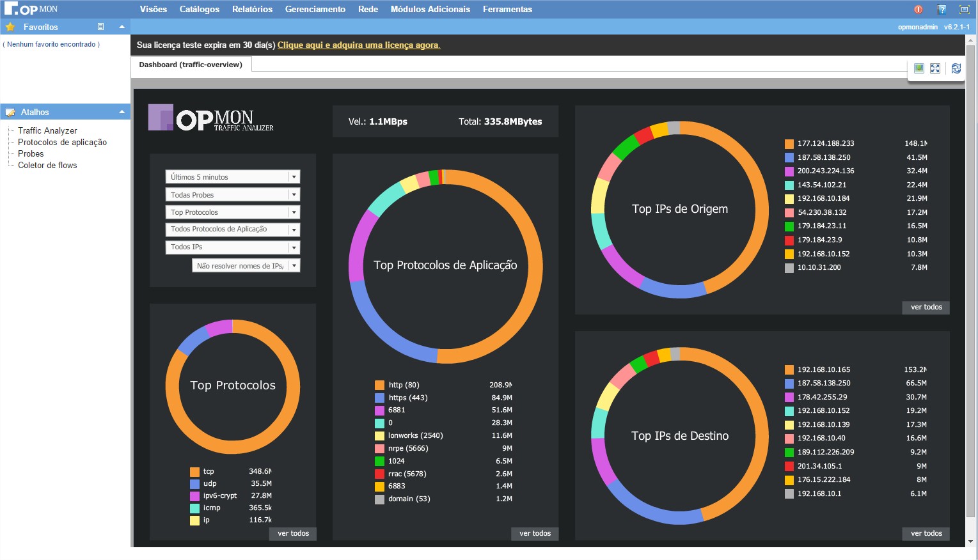Viewport: 978px width, 560px height.
Task: Click the fullscreen icon in top bar
Action: coord(964,10)
